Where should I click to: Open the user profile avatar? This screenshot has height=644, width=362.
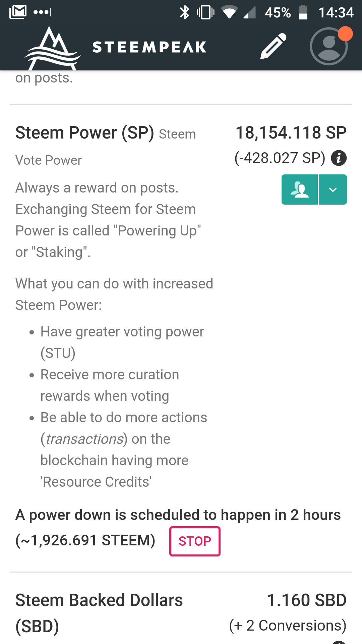[x=328, y=47]
